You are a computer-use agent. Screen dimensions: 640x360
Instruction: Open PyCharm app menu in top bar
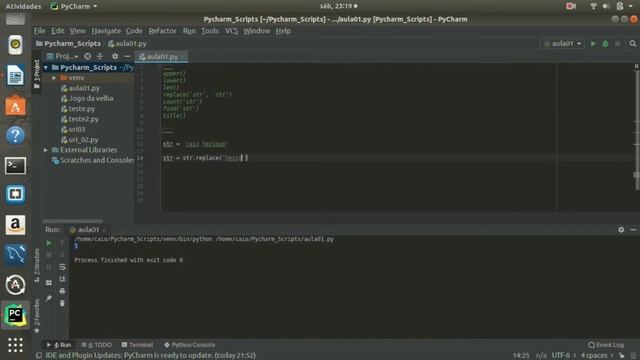[x=74, y=6]
